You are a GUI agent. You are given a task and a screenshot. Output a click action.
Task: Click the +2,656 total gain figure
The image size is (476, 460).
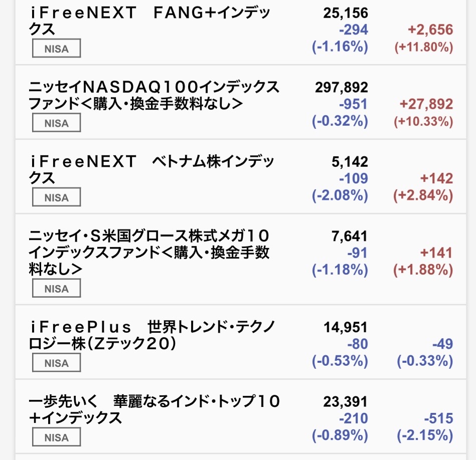(x=430, y=30)
